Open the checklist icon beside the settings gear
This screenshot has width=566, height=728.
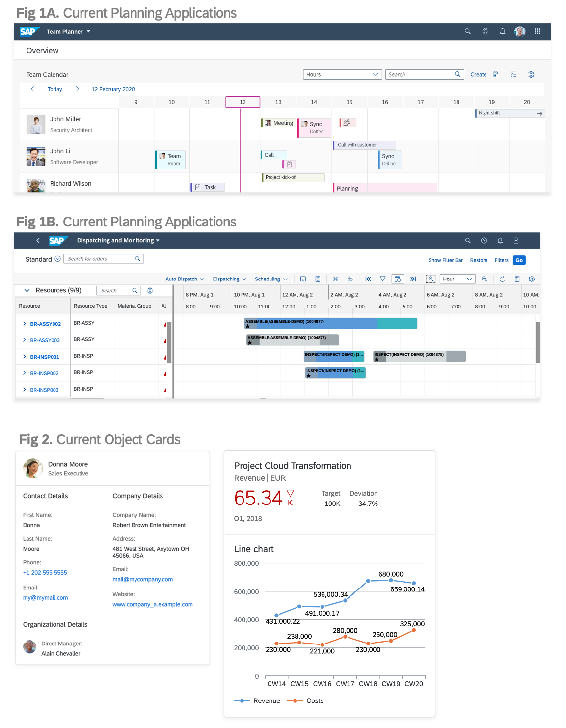(x=514, y=74)
